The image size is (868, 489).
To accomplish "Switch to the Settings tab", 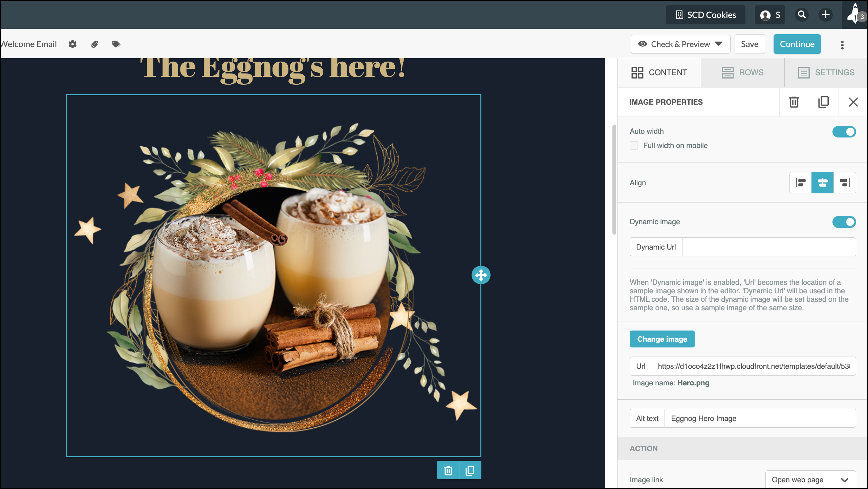I will [826, 72].
